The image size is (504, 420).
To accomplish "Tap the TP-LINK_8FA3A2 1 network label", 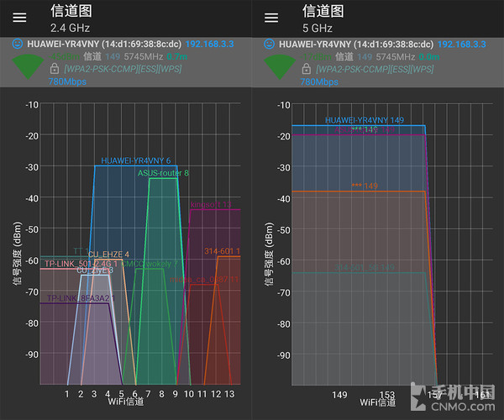I will [80, 298].
